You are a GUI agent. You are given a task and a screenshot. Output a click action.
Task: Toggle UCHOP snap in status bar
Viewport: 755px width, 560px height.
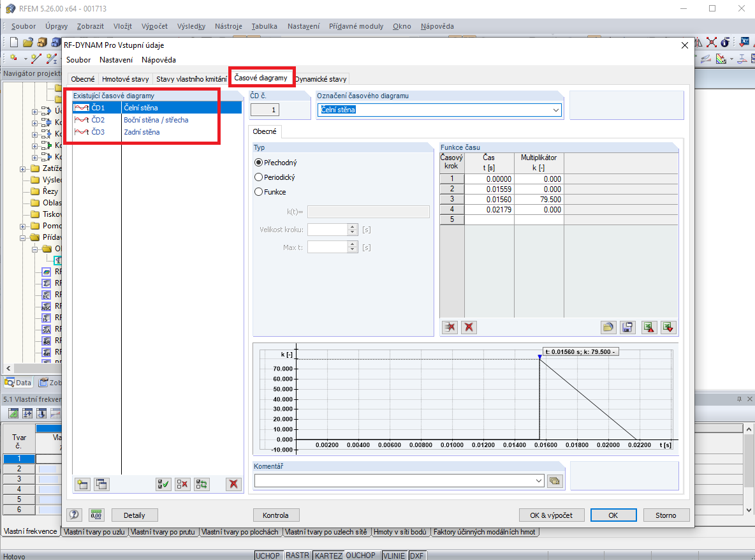(x=268, y=556)
